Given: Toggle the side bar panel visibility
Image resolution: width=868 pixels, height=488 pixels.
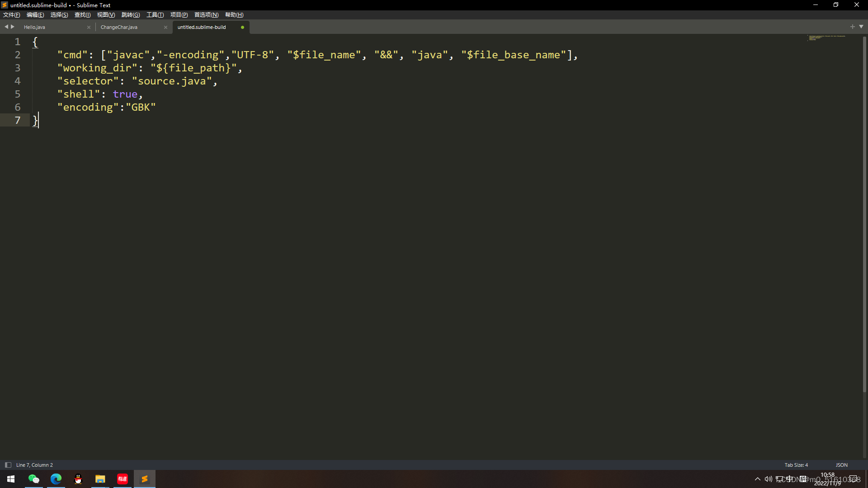Looking at the screenshot, I should (x=8, y=465).
